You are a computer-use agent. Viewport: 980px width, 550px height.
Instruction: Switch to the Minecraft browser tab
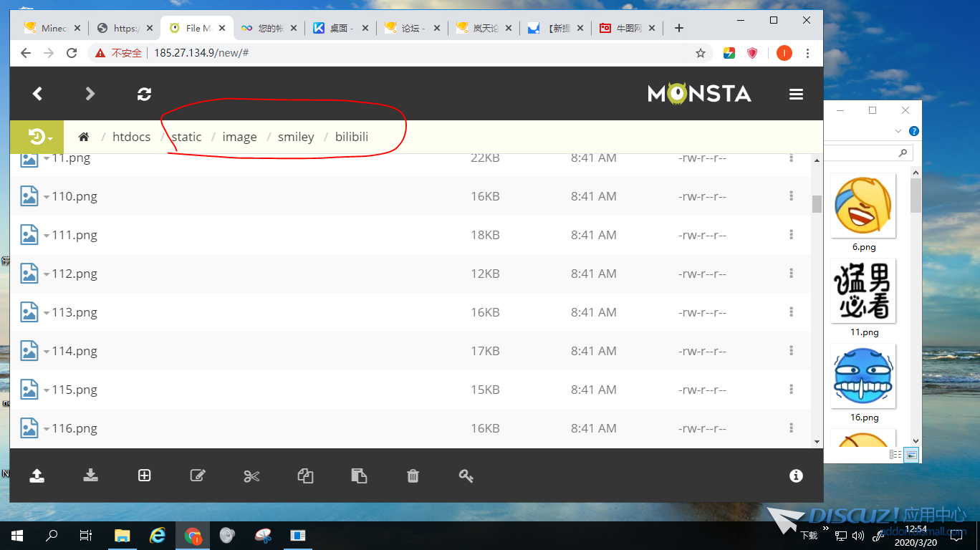tap(52, 28)
